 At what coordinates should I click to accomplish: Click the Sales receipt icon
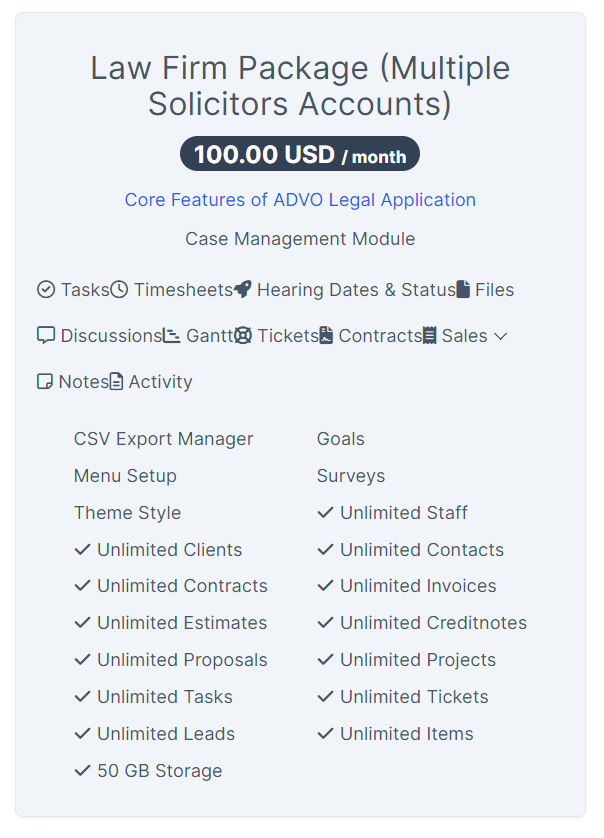click(x=430, y=336)
